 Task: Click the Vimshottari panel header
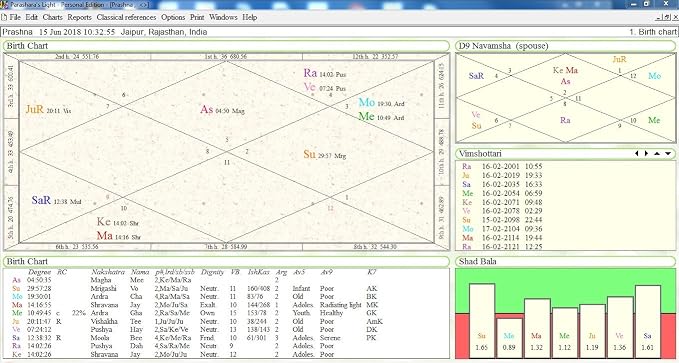pyautogui.click(x=566, y=154)
